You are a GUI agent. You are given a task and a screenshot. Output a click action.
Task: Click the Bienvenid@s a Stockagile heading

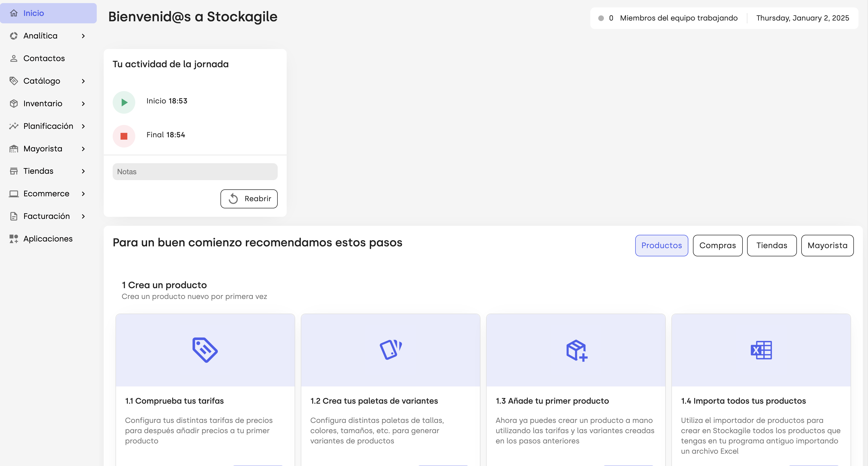click(x=193, y=16)
